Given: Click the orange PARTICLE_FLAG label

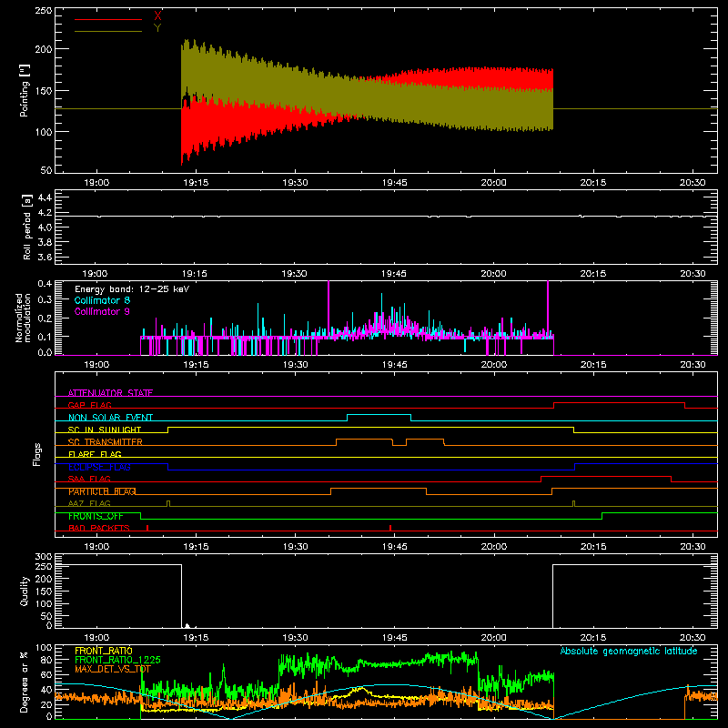Looking at the screenshot, I should click(102, 491).
